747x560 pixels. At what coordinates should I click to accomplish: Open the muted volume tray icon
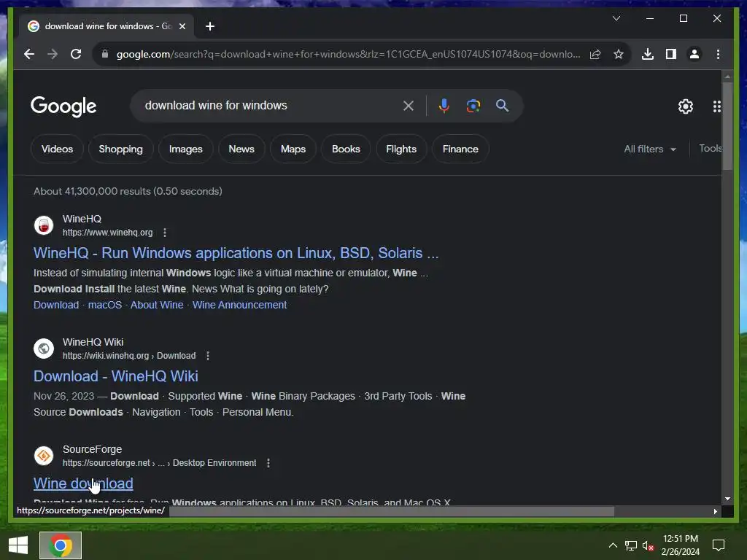(x=648, y=545)
